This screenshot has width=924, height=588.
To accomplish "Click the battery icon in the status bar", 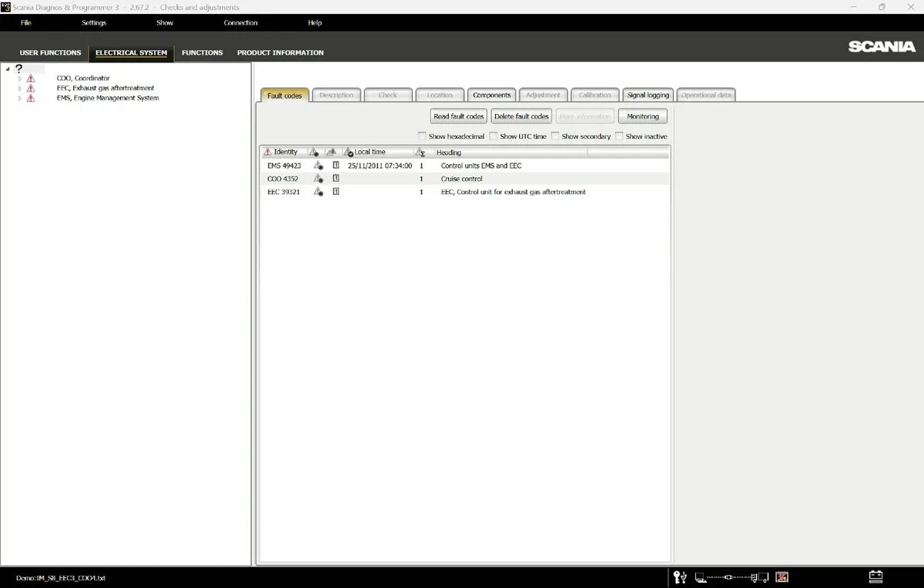I will (875, 576).
